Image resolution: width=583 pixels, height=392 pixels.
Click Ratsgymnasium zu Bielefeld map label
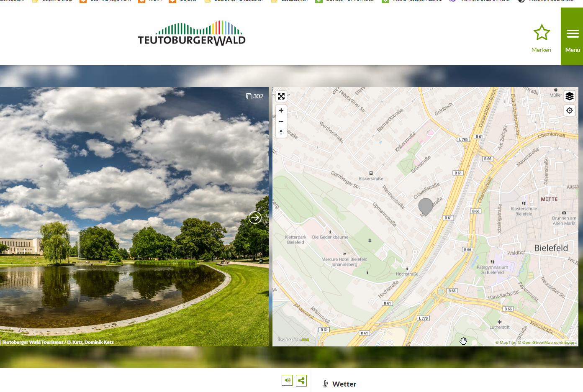coord(492,270)
